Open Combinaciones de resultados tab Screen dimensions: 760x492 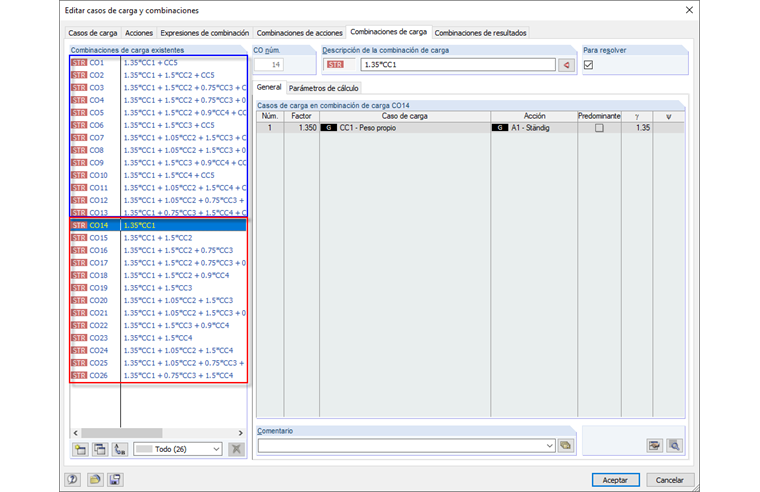click(x=480, y=33)
